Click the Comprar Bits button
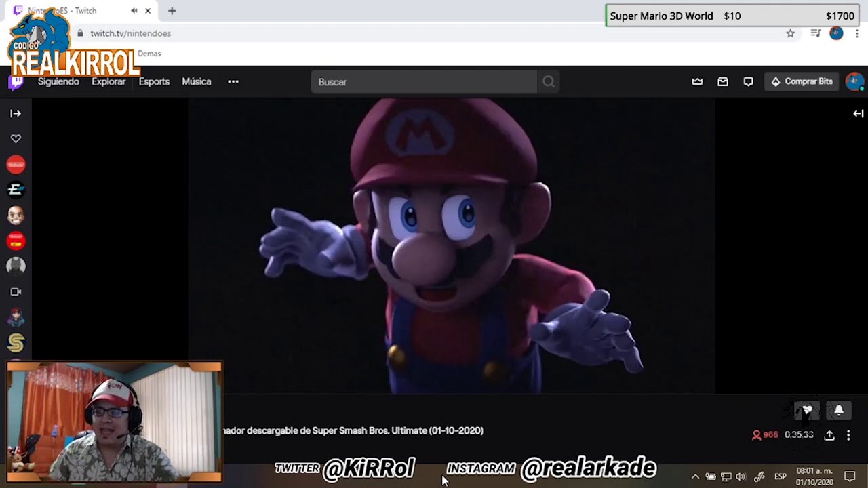The width and height of the screenshot is (868, 488). pyautogui.click(x=802, y=81)
